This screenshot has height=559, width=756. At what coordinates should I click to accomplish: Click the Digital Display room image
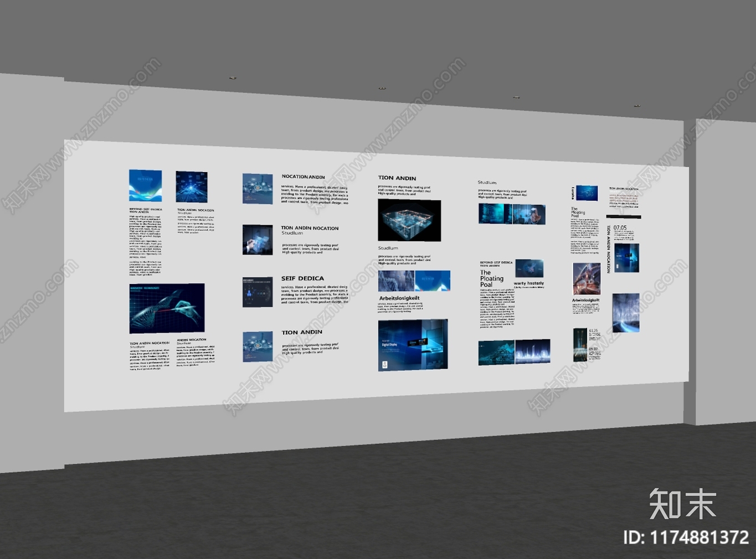413,345
